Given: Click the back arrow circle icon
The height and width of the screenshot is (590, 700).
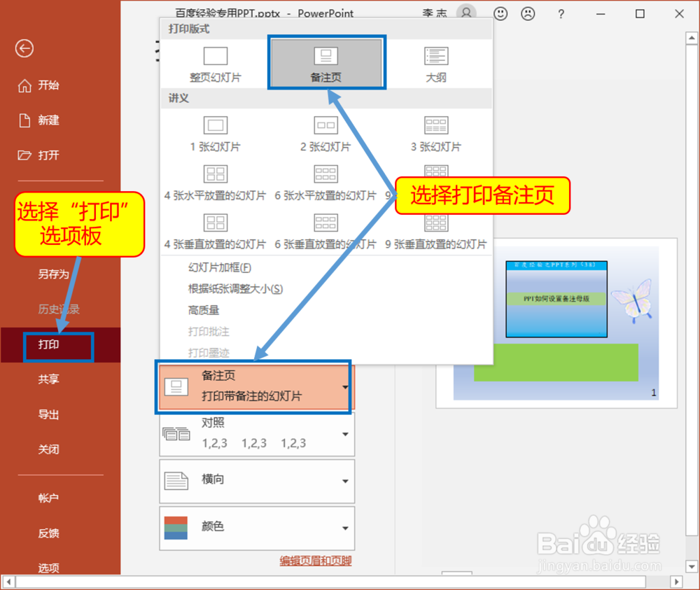Looking at the screenshot, I should coord(24,48).
